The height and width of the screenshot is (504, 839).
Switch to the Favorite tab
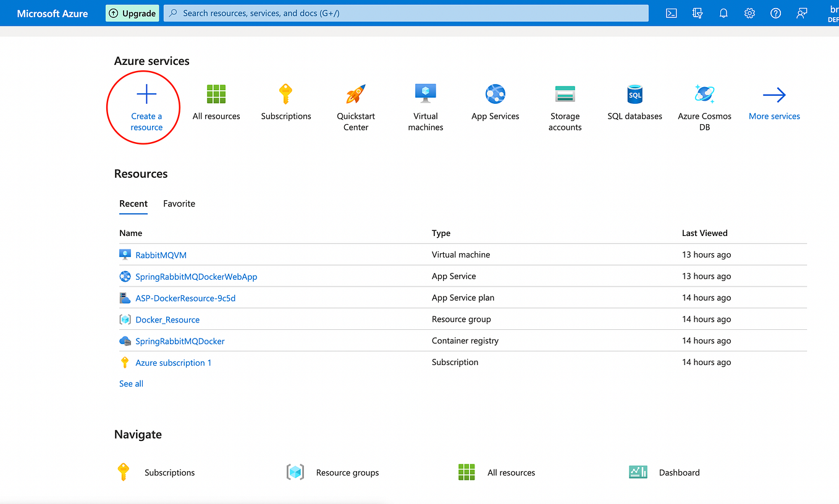[179, 203]
